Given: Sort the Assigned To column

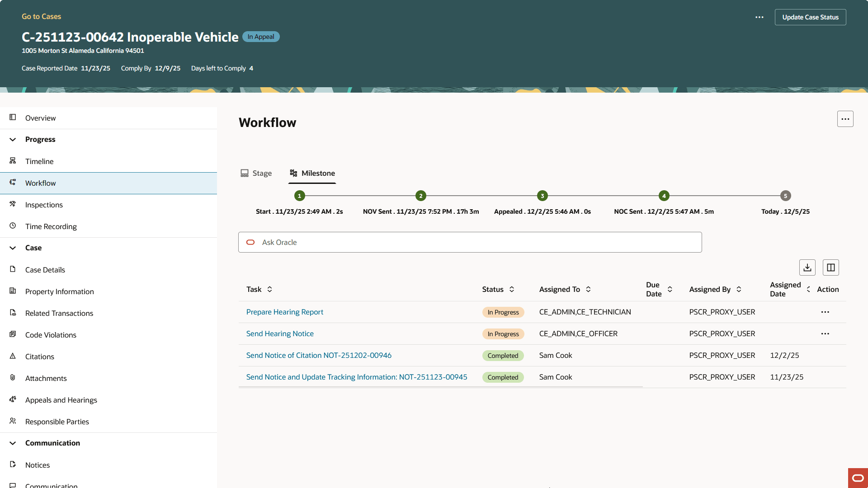Looking at the screenshot, I should click(588, 289).
